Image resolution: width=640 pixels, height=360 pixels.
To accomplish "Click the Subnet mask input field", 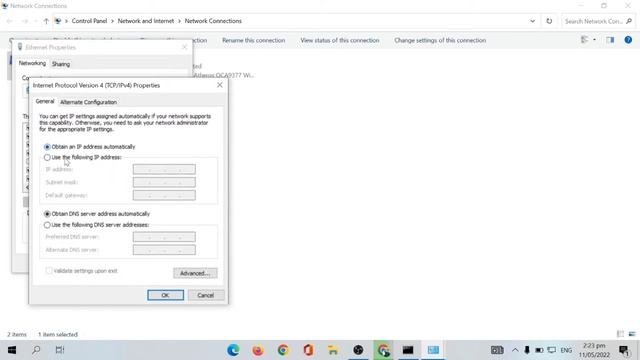I will pos(164,182).
